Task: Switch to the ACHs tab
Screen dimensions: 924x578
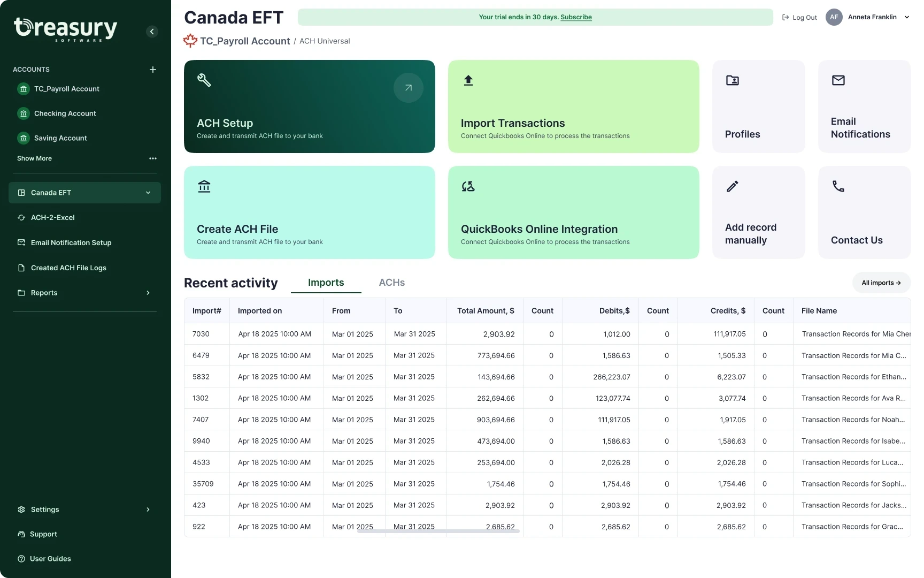Action: tap(391, 283)
